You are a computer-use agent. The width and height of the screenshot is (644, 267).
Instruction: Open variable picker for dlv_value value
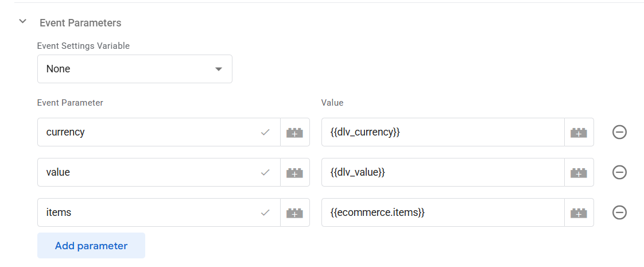point(579,173)
